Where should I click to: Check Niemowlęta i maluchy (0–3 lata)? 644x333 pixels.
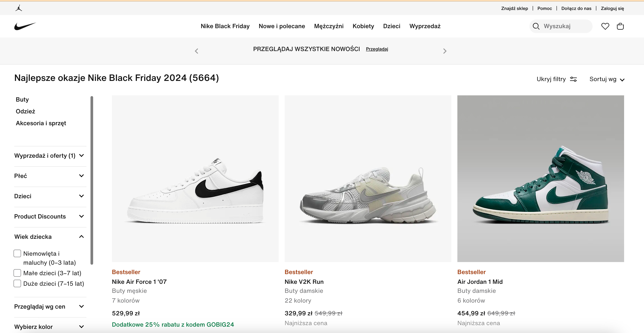(17, 253)
